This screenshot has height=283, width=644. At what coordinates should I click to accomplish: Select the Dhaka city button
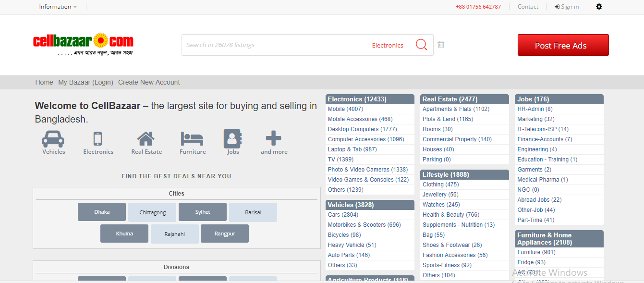click(102, 212)
